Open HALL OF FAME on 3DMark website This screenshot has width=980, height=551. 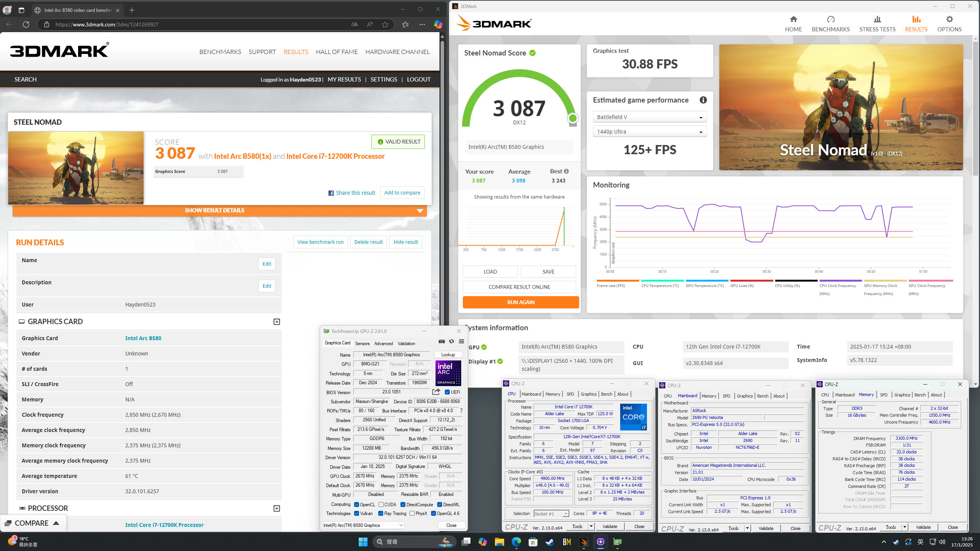coord(336,52)
